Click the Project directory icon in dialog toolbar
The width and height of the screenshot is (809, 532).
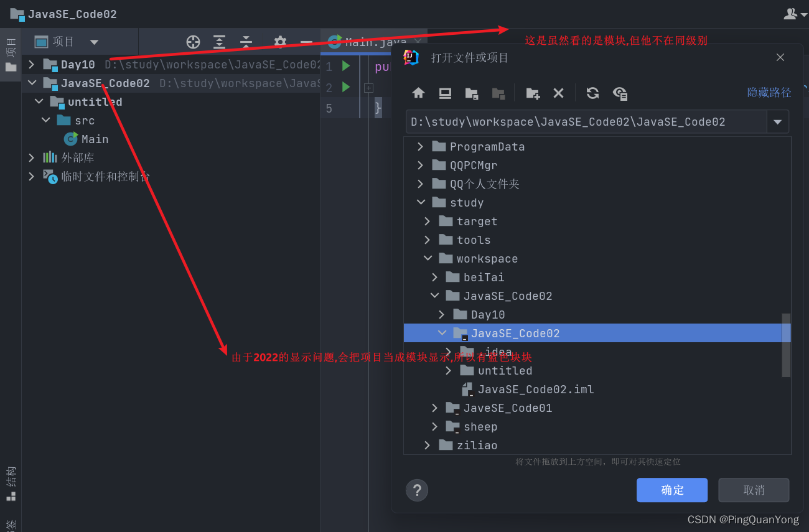pyautogui.click(x=472, y=93)
